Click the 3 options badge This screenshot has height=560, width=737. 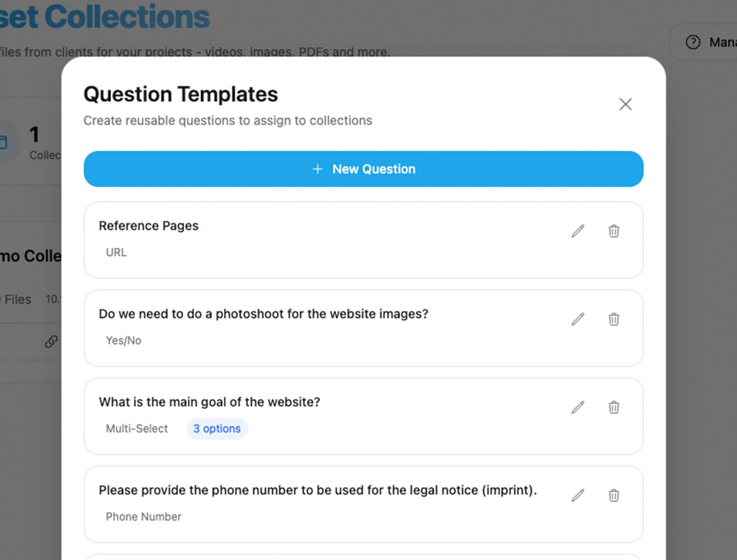pos(217,429)
